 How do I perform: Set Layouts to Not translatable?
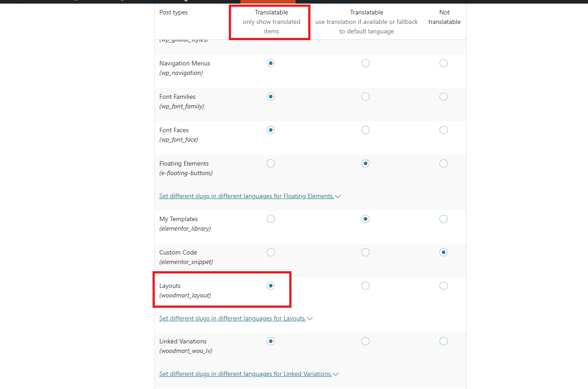pos(444,286)
